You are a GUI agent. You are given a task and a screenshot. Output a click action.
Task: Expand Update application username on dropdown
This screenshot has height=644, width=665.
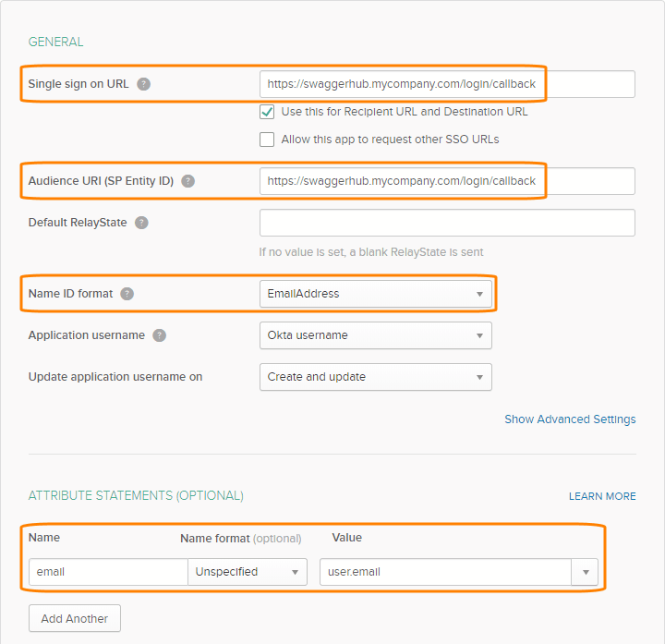tap(375, 377)
